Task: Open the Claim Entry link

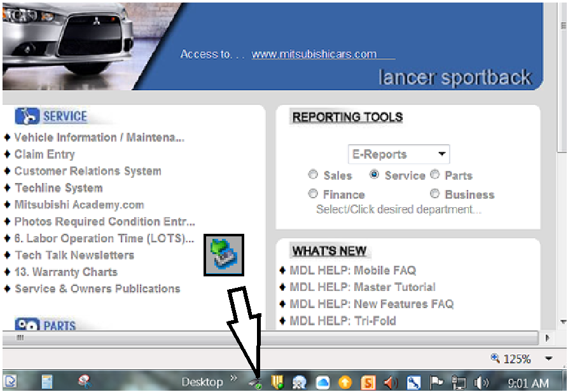Action: pos(45,154)
